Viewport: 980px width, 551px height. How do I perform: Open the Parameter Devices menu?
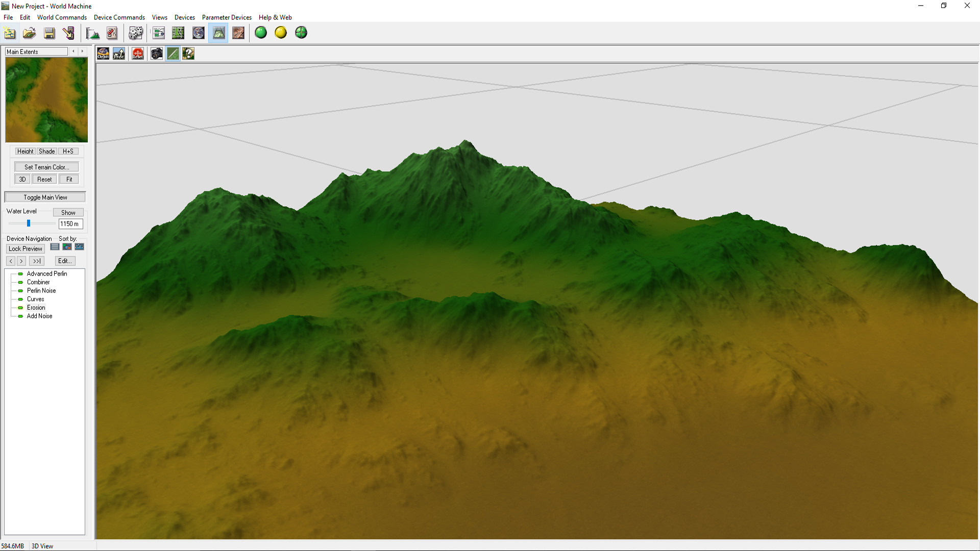pos(226,17)
